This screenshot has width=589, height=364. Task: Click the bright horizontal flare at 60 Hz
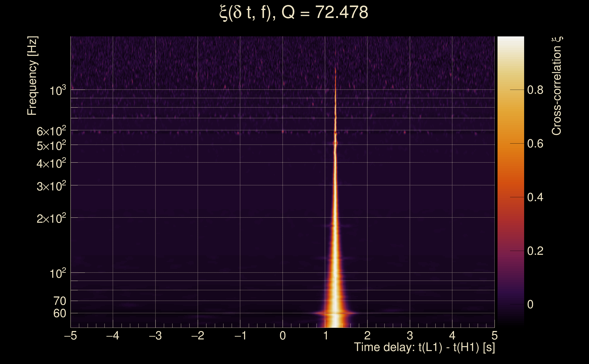click(335, 313)
